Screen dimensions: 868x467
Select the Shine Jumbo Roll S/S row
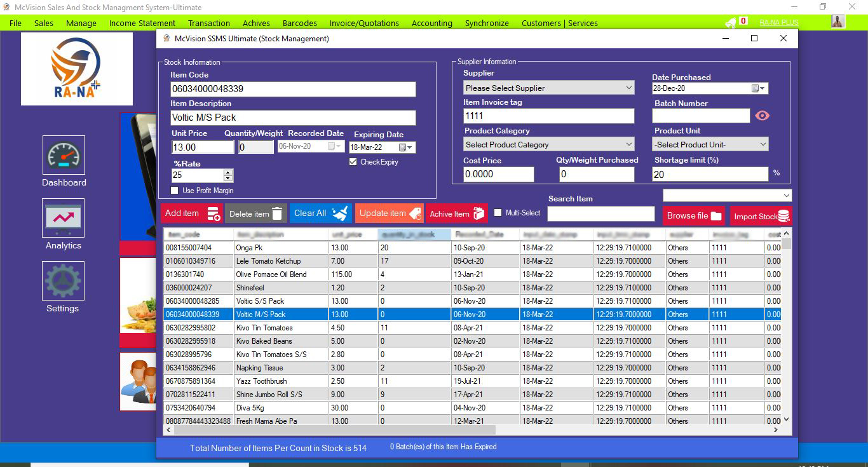[472, 394]
